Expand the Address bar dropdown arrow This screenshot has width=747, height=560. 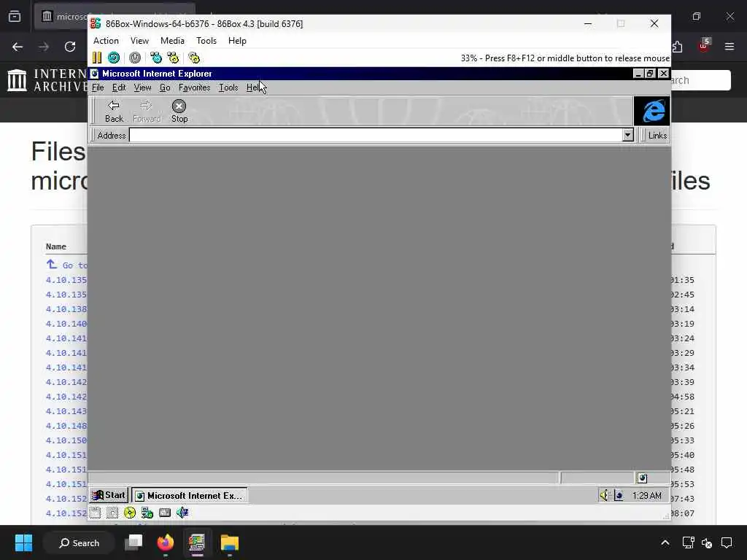coord(628,135)
